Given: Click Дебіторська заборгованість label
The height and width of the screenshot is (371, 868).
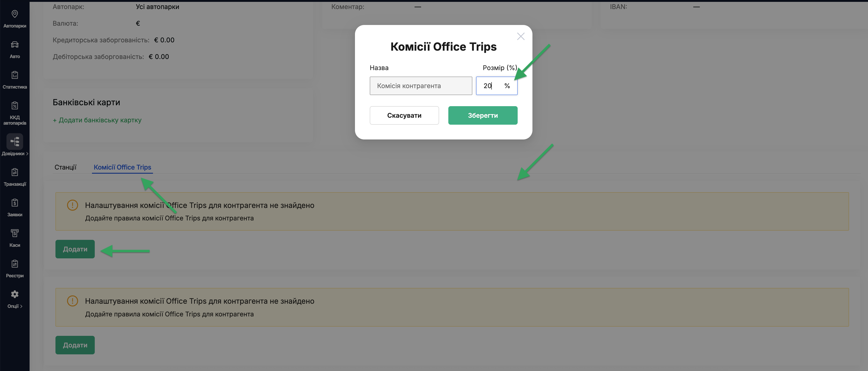Looking at the screenshot, I should pyautogui.click(x=98, y=57).
